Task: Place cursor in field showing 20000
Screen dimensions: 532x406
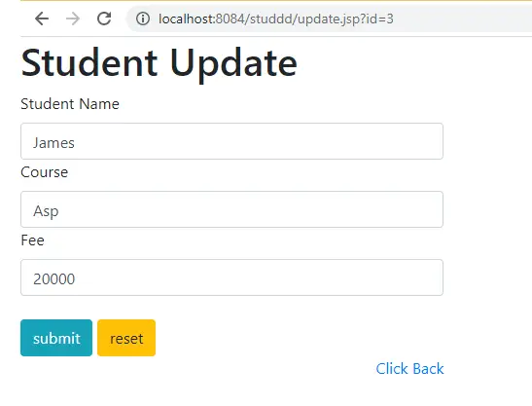Action: 231,277
